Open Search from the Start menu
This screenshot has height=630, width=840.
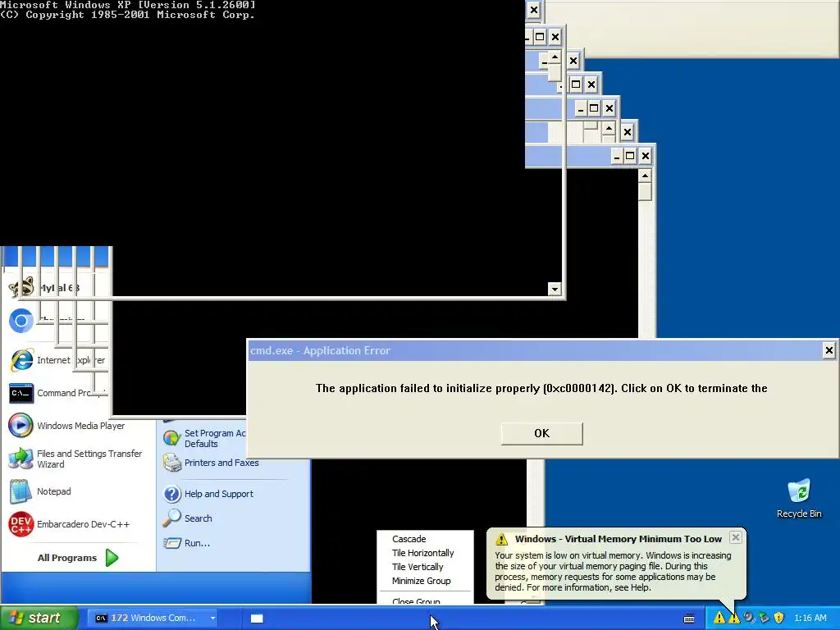(188, 518)
